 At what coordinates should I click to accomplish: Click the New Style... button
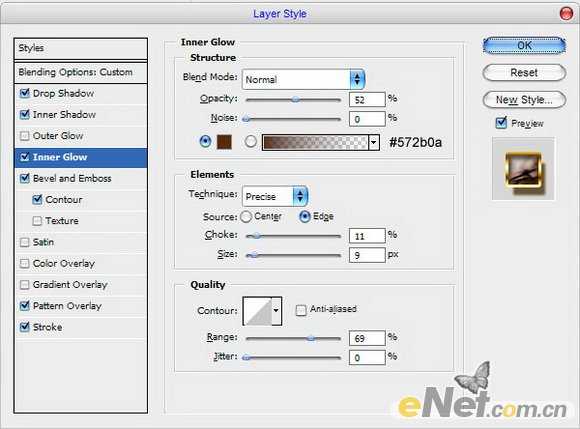[524, 100]
